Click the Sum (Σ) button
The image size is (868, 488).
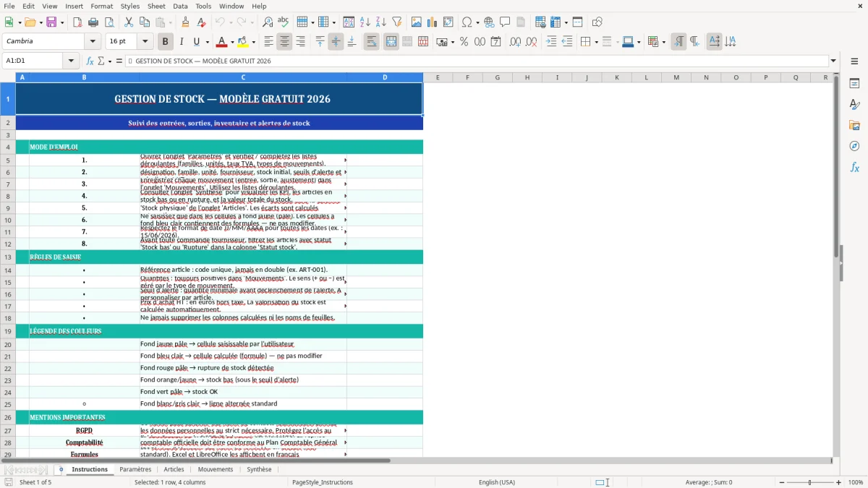pos(101,61)
